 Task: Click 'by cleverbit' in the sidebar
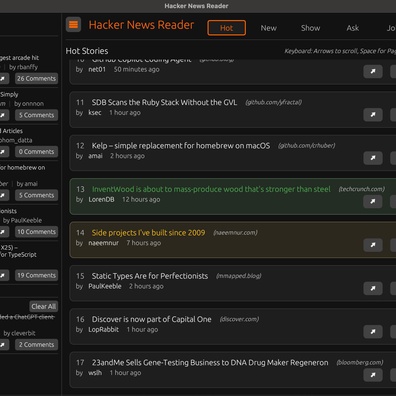19,333
